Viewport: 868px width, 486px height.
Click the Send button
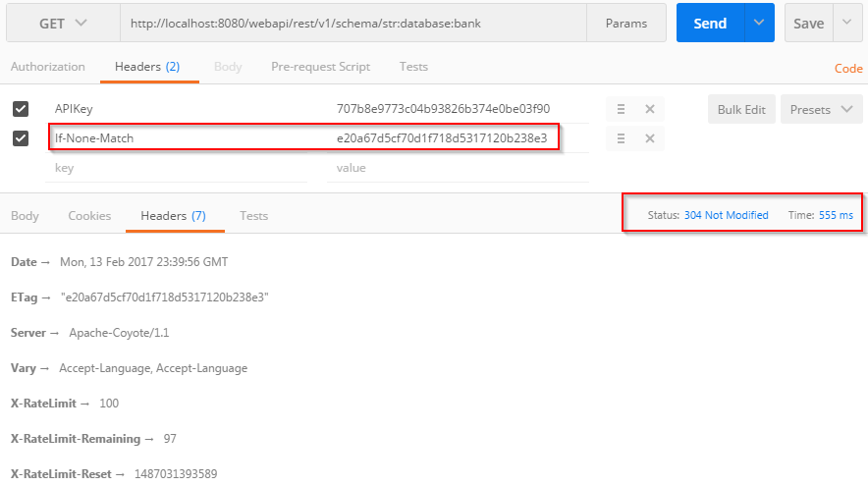click(x=709, y=23)
